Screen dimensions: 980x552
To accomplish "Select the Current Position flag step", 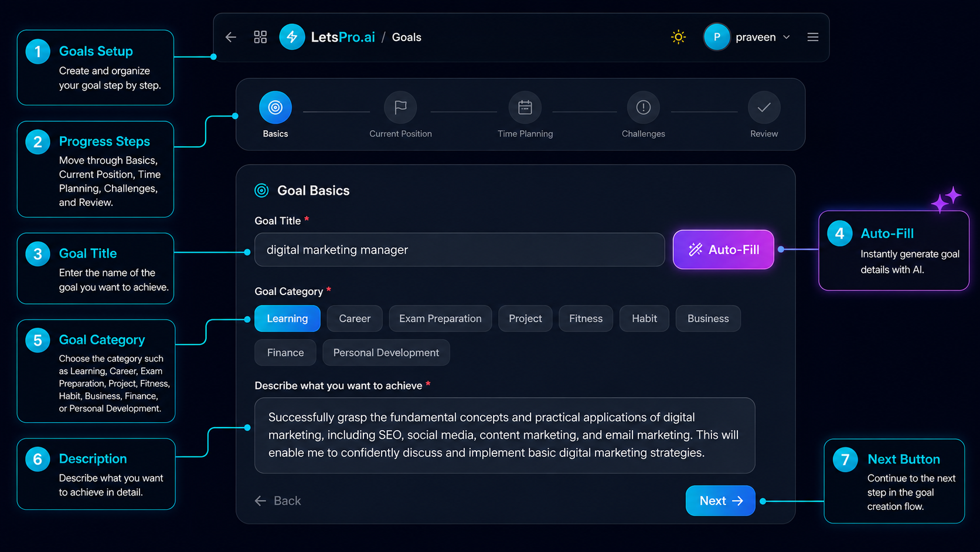I will click(400, 107).
